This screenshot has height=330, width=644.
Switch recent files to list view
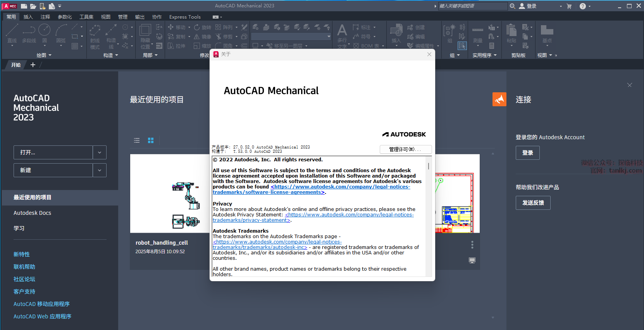[x=137, y=140]
